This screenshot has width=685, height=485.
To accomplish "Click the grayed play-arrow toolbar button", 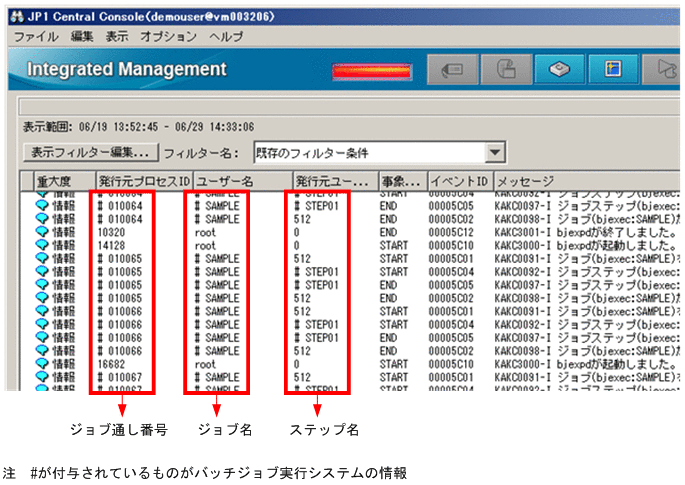I will point(662,69).
